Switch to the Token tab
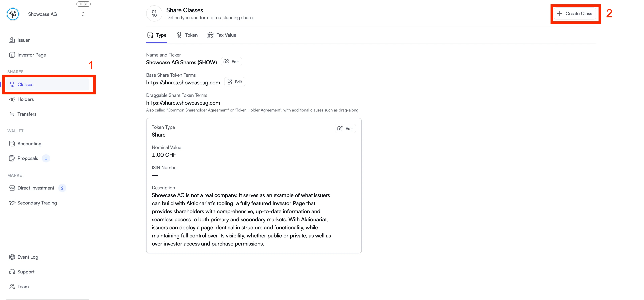 point(187,35)
